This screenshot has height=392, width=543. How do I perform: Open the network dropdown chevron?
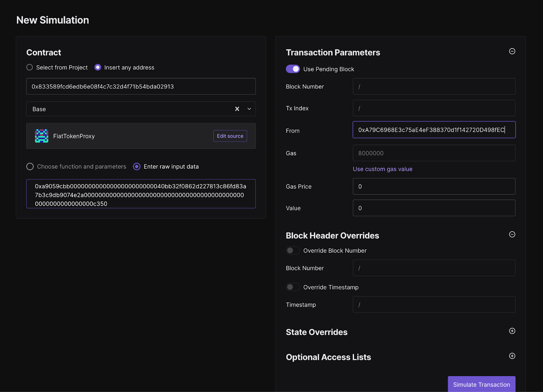click(249, 109)
